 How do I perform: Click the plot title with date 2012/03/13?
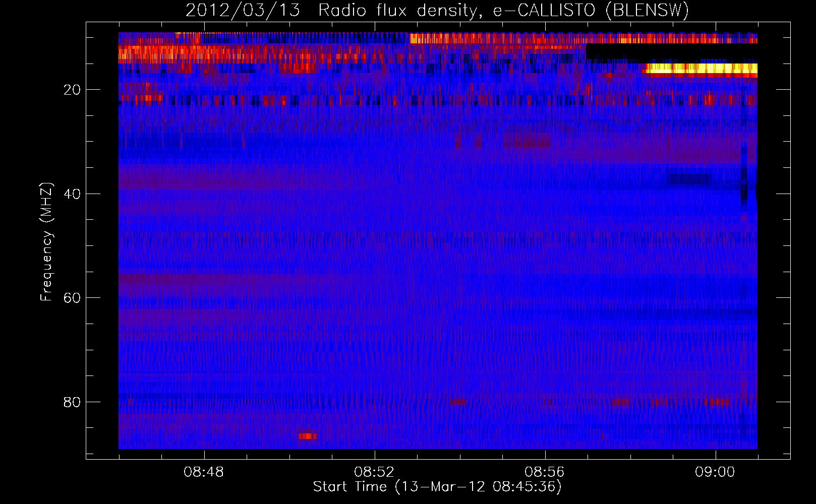coord(437,11)
